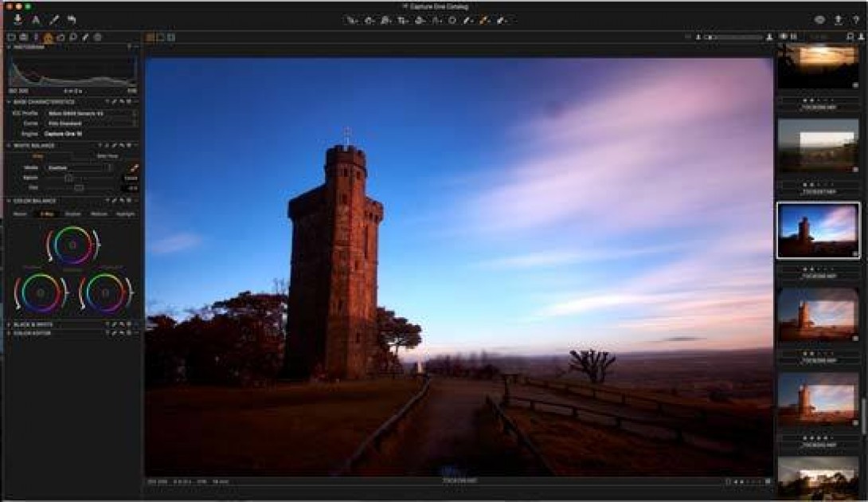This screenshot has height=502, width=868.
Task: Open Help question mark icon
Action: coord(856,20)
